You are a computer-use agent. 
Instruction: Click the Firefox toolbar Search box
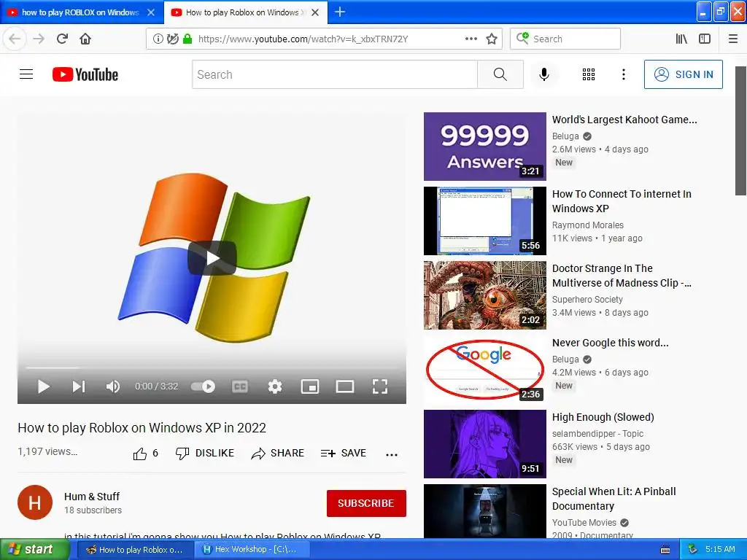(565, 39)
